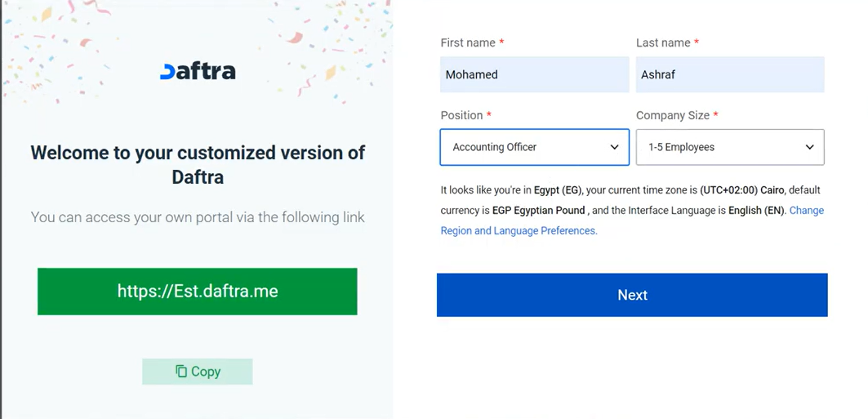
Task: Click the Daftra logo
Action: [198, 71]
